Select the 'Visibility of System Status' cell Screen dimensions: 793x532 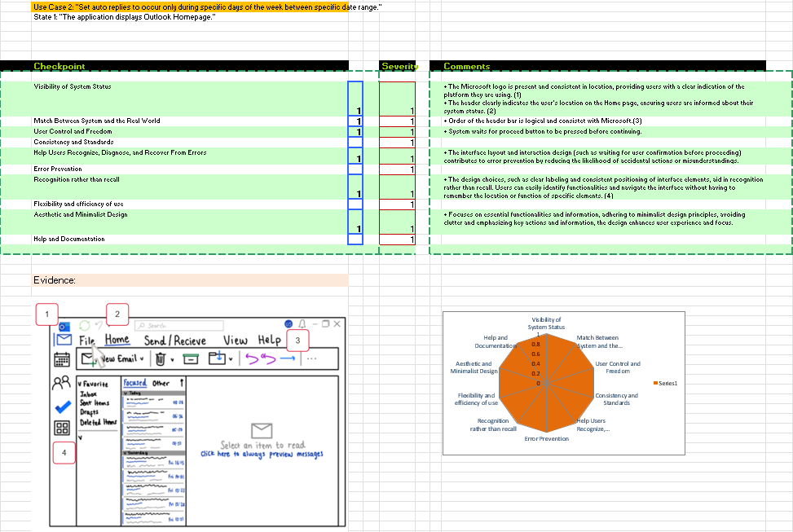pos(190,99)
